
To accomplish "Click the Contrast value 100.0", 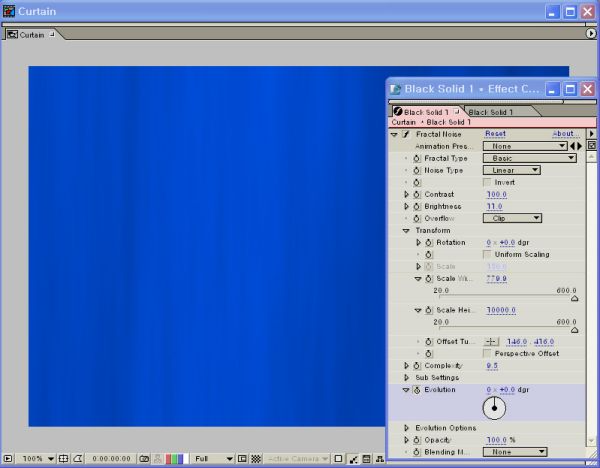I will [x=497, y=194].
